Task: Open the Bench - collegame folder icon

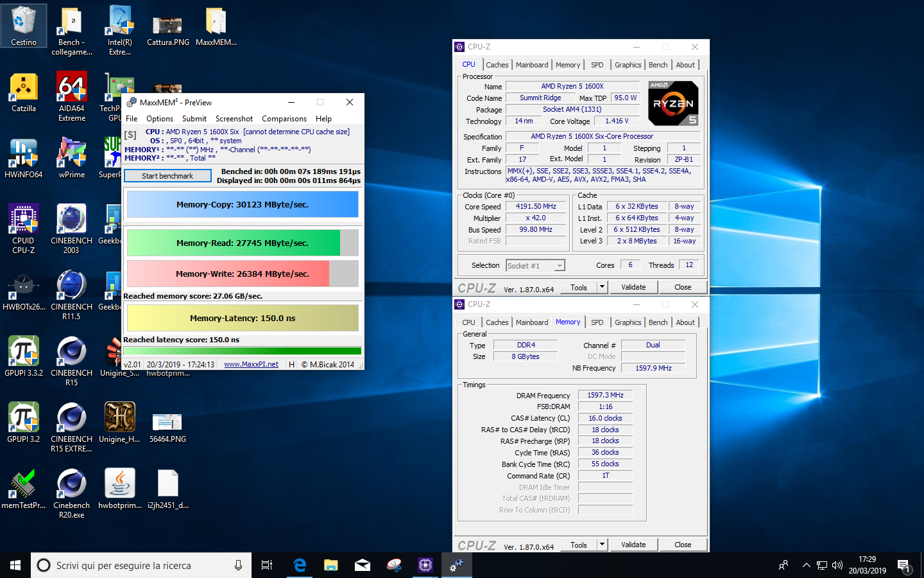Action: pyautogui.click(x=72, y=31)
